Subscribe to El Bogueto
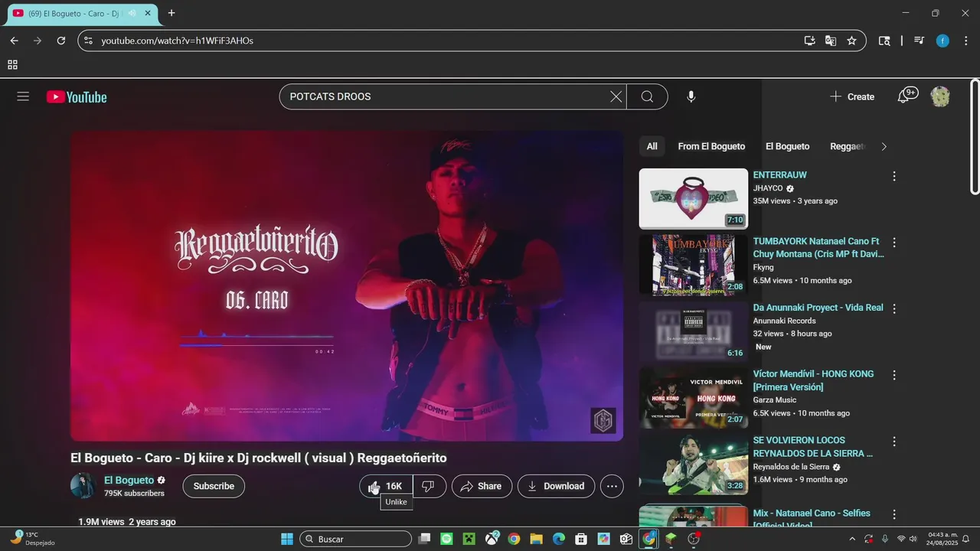980x551 pixels. click(x=214, y=486)
